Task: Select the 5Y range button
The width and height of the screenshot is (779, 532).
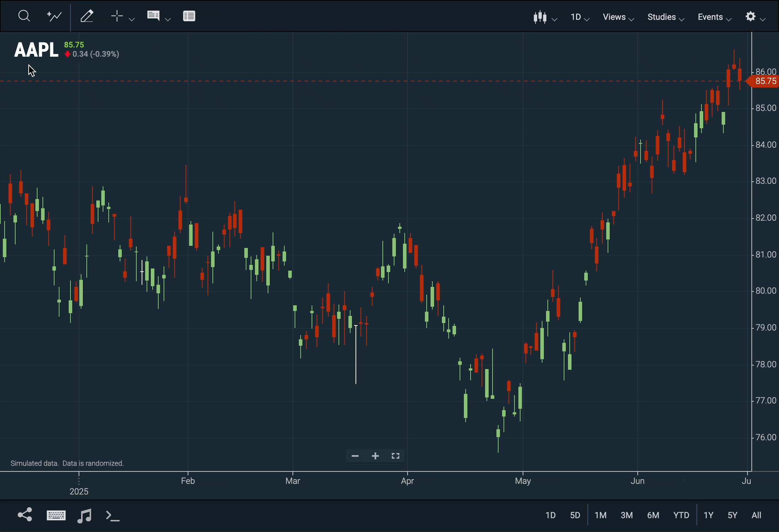Action: coord(733,515)
